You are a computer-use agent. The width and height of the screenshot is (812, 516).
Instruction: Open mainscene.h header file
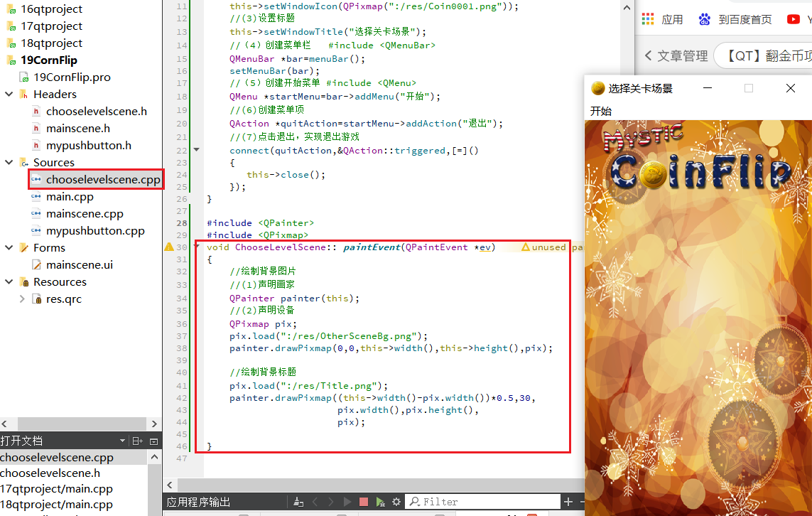click(77, 129)
